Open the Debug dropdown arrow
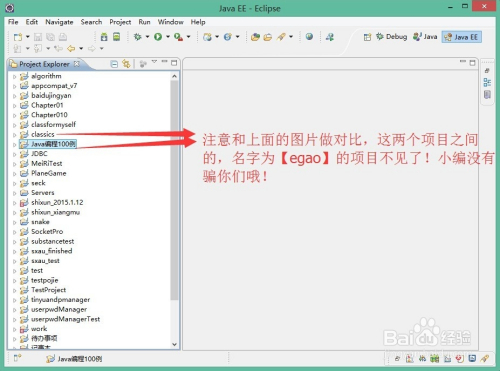 click(x=147, y=37)
